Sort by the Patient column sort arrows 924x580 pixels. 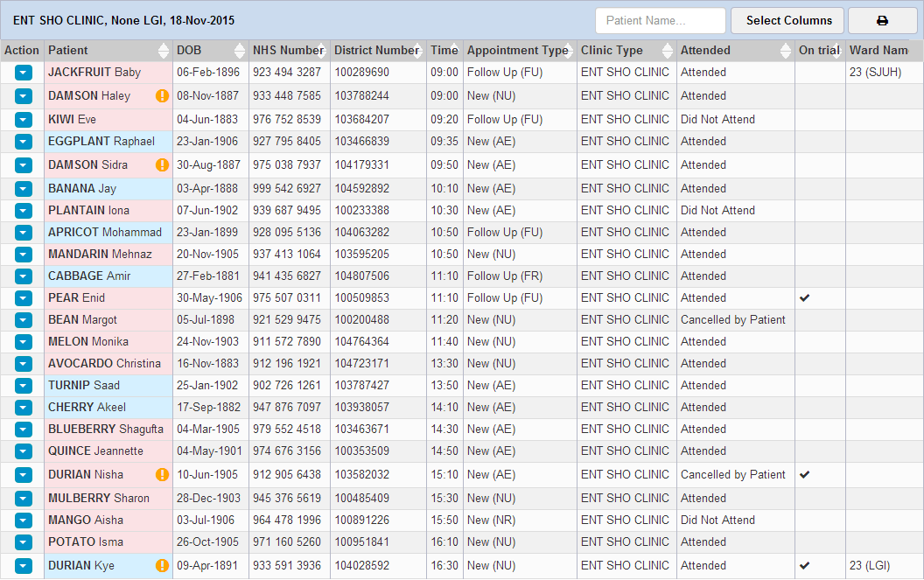[x=163, y=51]
